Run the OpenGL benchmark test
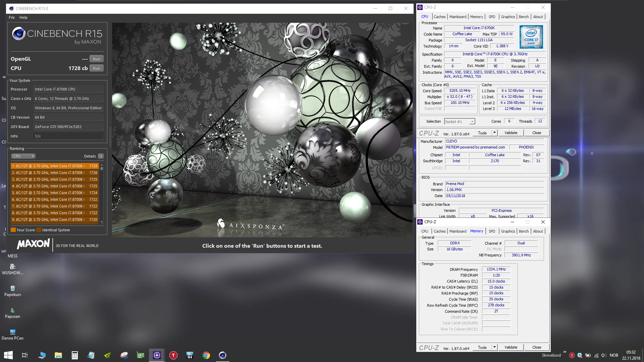 point(96,59)
